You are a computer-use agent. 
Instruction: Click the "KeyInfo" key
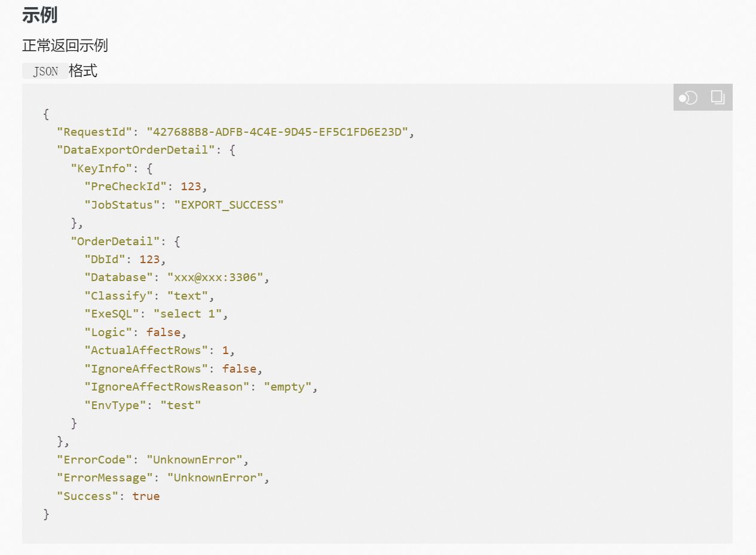coord(101,169)
